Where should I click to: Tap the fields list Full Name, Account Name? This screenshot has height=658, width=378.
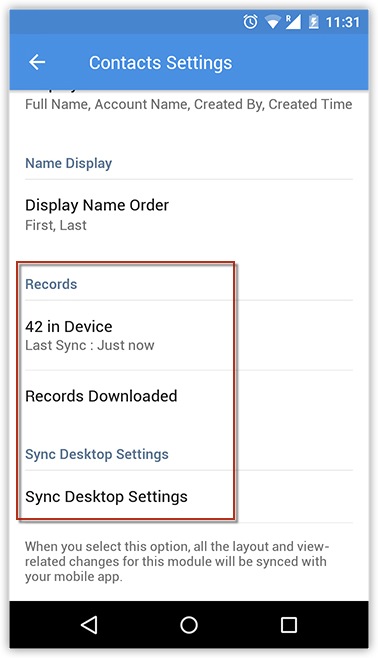[188, 104]
